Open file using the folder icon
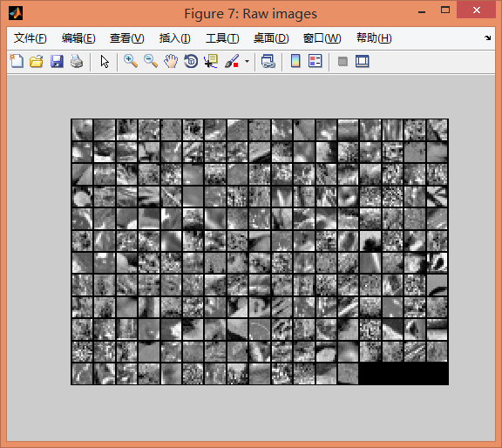 (x=37, y=61)
